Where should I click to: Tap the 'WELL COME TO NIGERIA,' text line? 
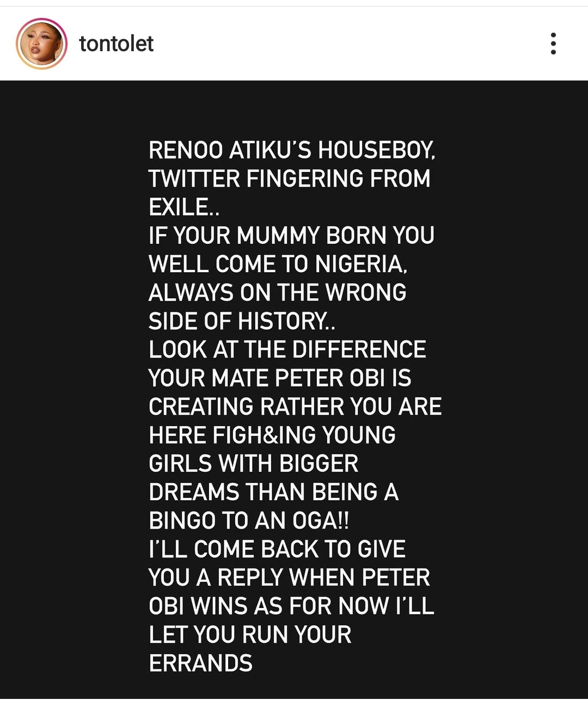tap(278, 265)
